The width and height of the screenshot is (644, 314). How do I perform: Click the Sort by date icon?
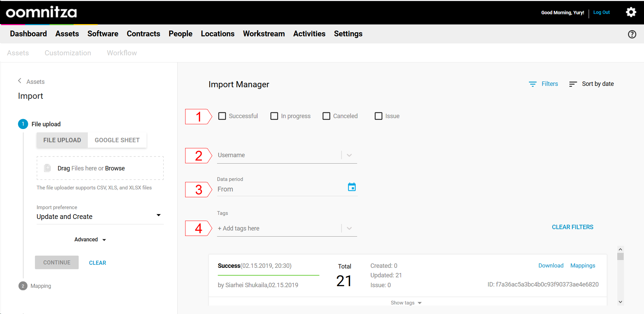pyautogui.click(x=573, y=84)
